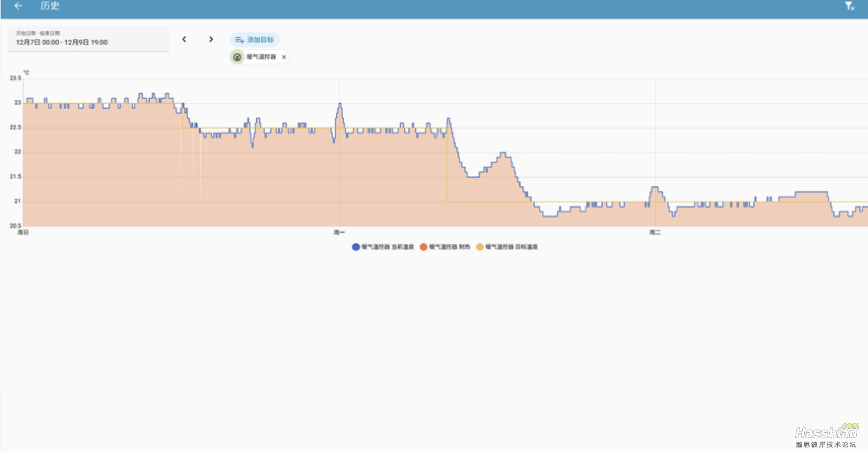Screen dimensions: 868x452
Task: Click the back arrow beside 历史
Action: click(x=18, y=6)
